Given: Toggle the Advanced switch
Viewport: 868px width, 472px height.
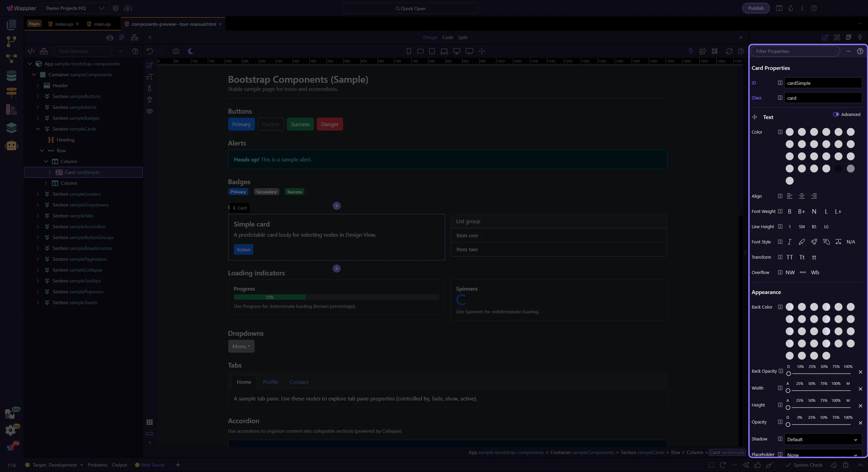Looking at the screenshot, I should click(x=836, y=114).
